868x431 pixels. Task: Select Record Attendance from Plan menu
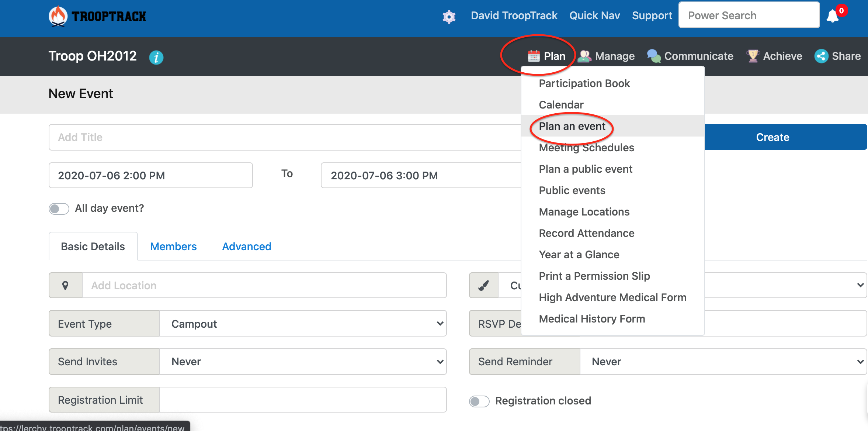click(586, 233)
